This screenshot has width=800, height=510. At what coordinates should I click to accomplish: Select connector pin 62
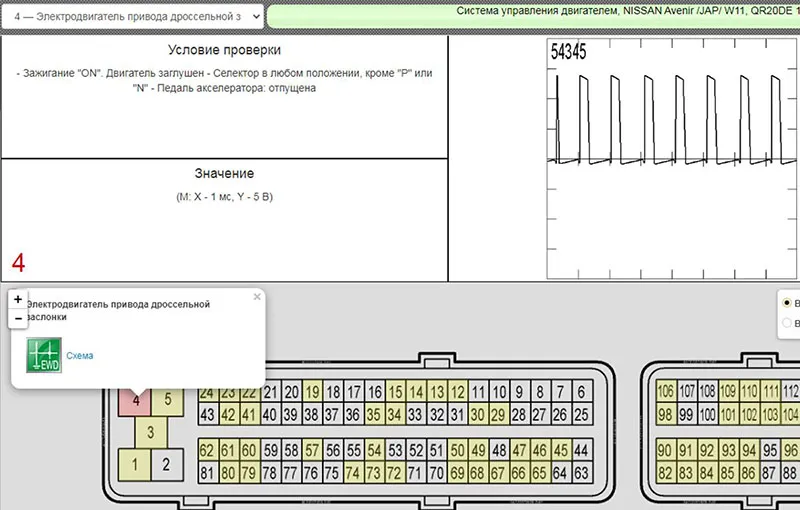click(207, 450)
